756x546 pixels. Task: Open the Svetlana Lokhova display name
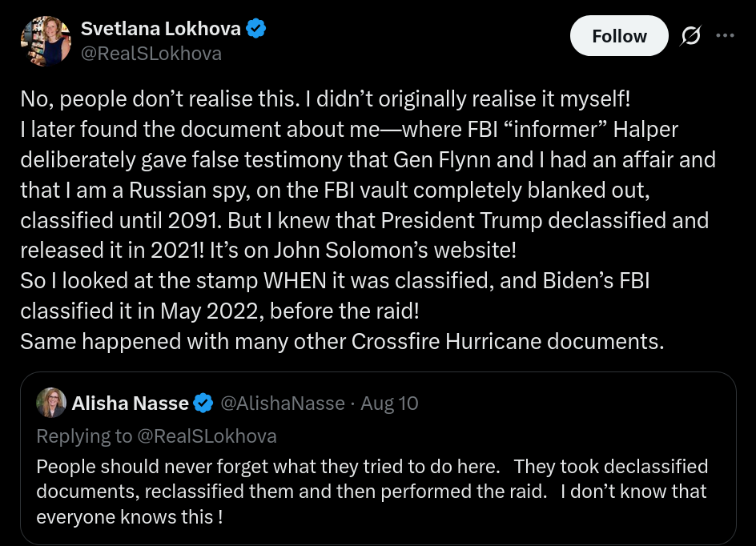tap(160, 29)
